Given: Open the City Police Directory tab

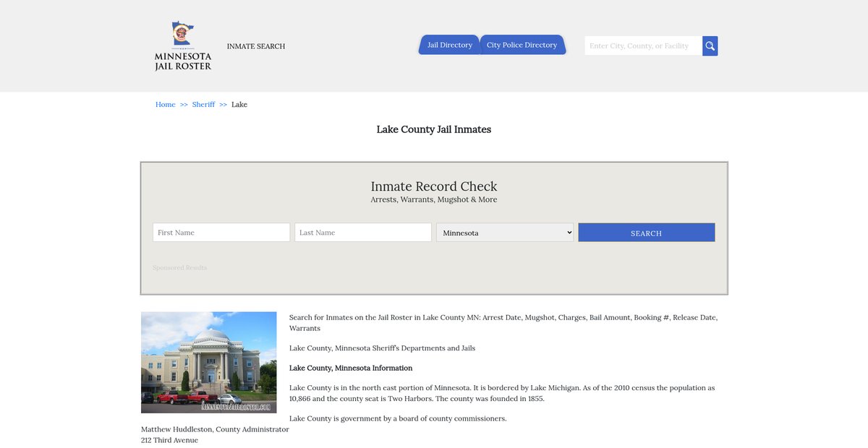Looking at the screenshot, I should point(522,45).
